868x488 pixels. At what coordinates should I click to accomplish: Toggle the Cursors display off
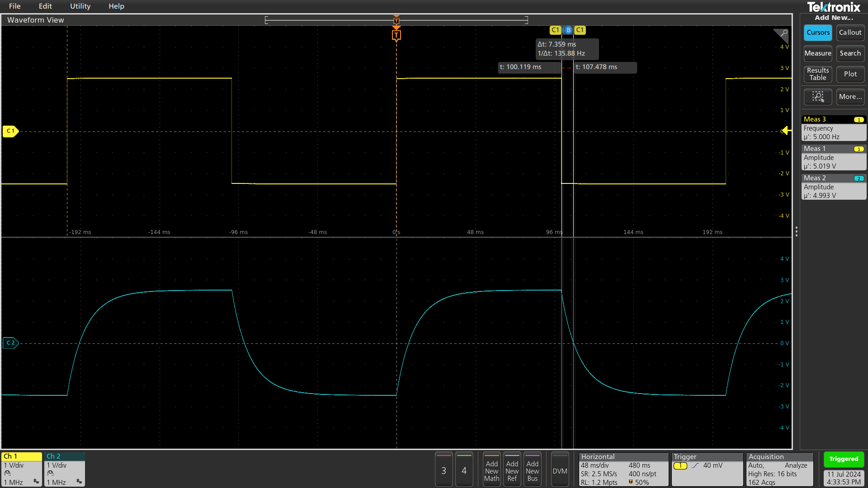(818, 33)
